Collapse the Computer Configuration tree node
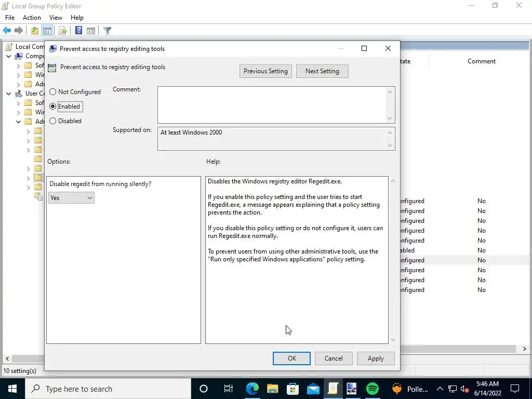This screenshot has height=399, width=532. click(x=8, y=56)
